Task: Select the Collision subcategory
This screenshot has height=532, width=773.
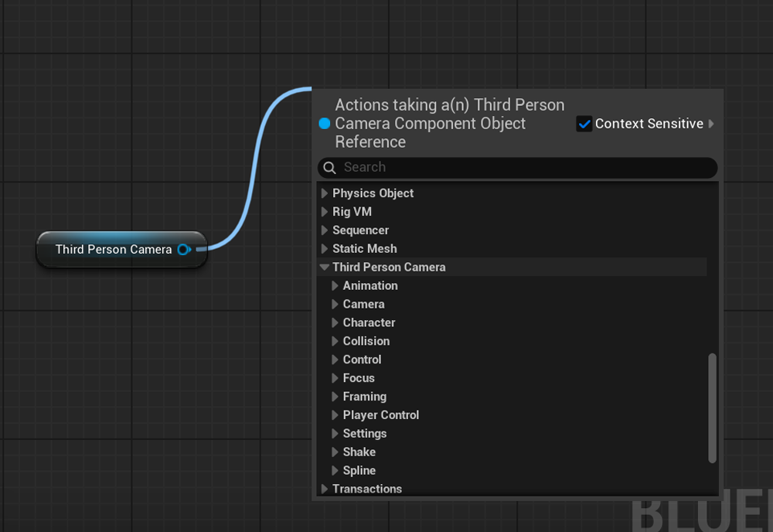Action: click(366, 341)
